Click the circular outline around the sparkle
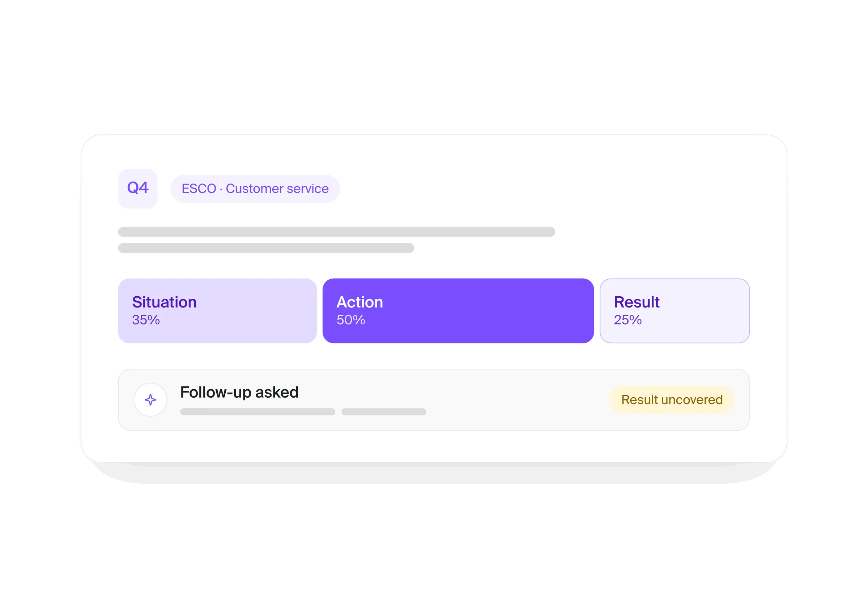The image size is (868, 597). pos(150,400)
